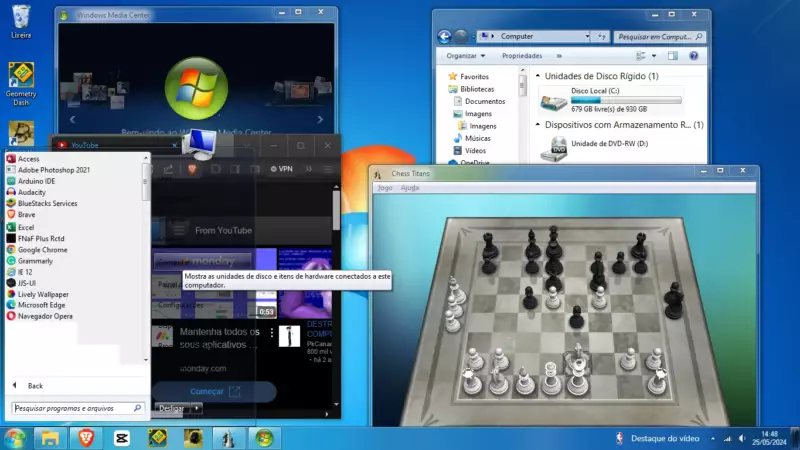Open Brave Shields lion icon in browser
Screen dimensions: 800x450
pos(192,169)
